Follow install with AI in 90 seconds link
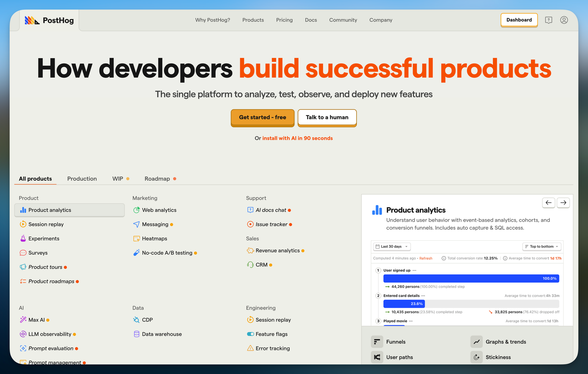Screen dimensions: 588x374 [x=298, y=138]
